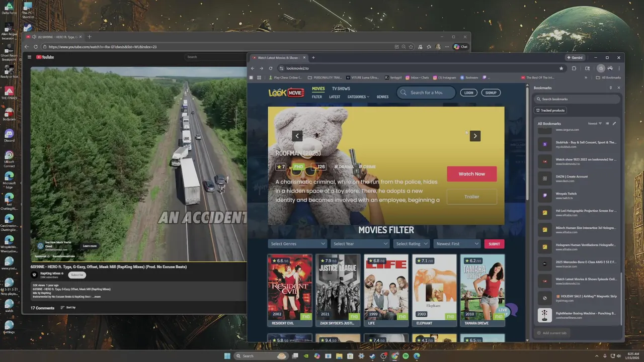Click Gemini button in Chrome title bar
Image resolution: width=644 pixels, height=362 pixels.
575,57
